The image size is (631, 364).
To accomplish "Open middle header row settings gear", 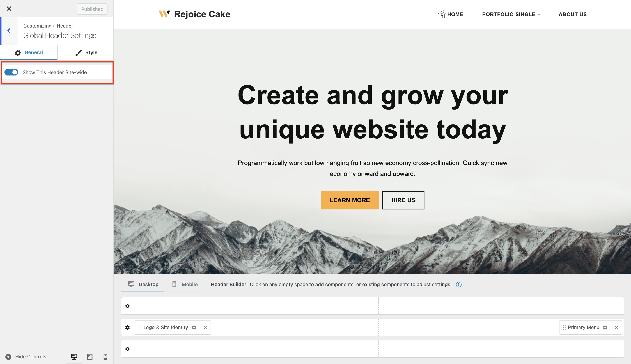I will 127,327.
